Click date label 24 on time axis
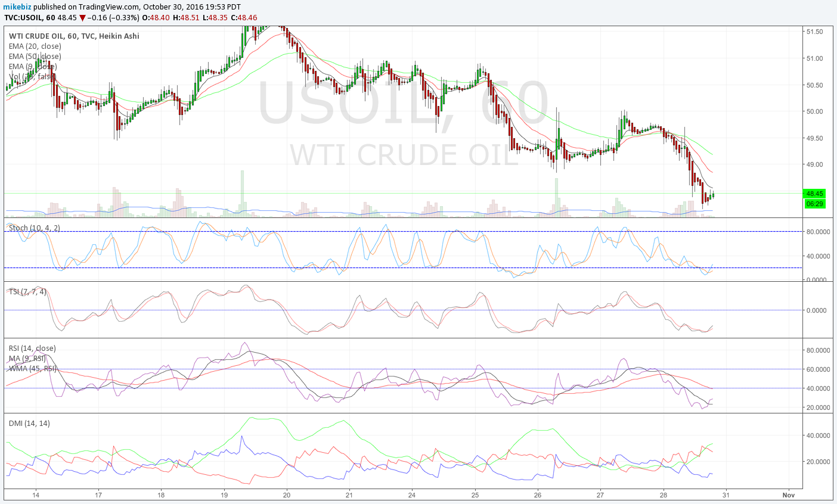Screen dimensions: 837x504 click(412, 494)
